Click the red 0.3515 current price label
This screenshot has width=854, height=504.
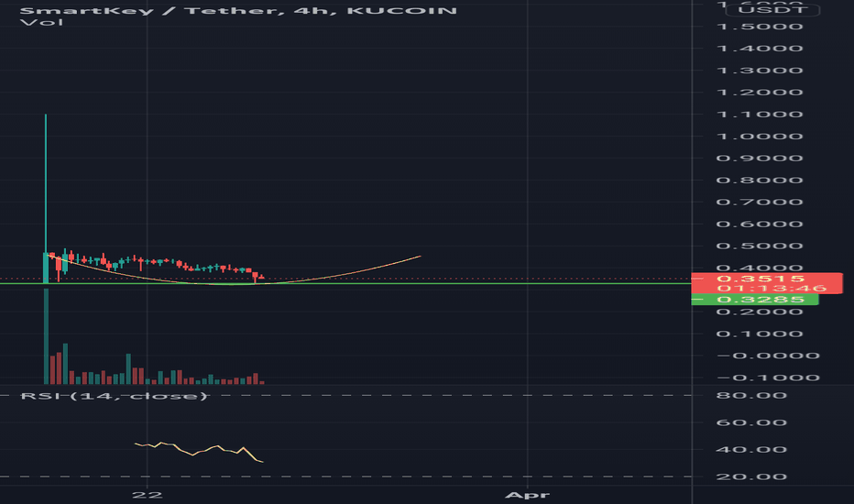pos(761,279)
